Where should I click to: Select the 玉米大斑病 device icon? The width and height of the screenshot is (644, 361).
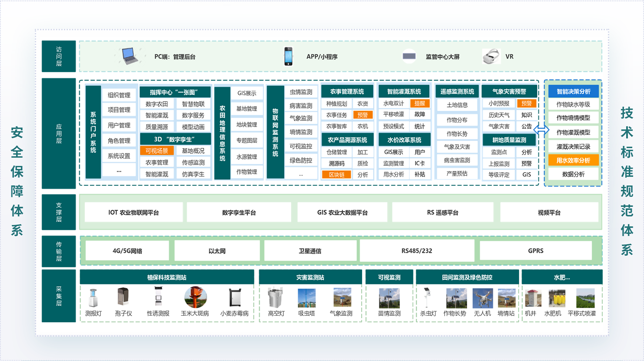pos(195,297)
